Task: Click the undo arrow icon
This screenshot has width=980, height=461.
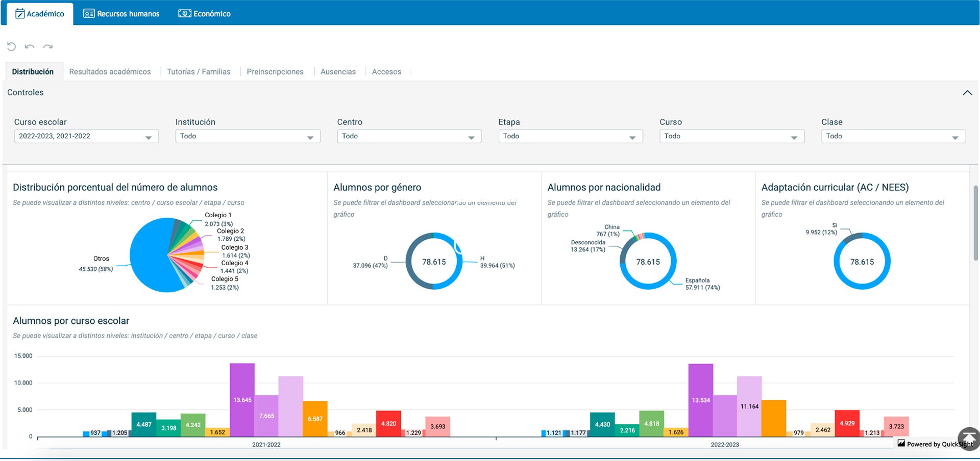Action: tap(30, 47)
